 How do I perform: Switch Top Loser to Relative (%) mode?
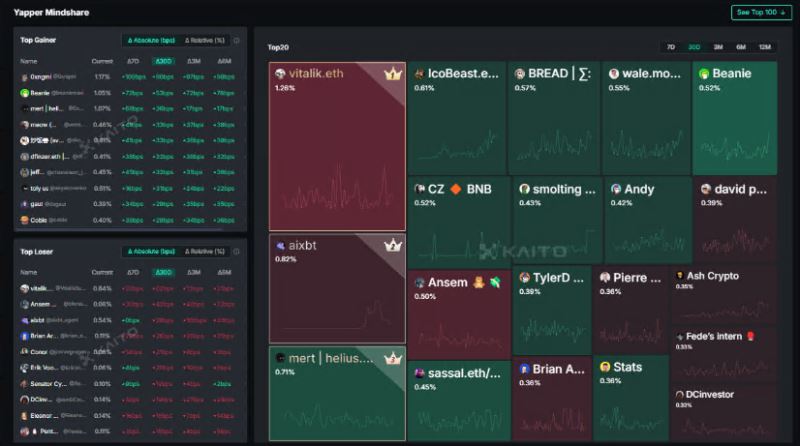tap(204, 251)
